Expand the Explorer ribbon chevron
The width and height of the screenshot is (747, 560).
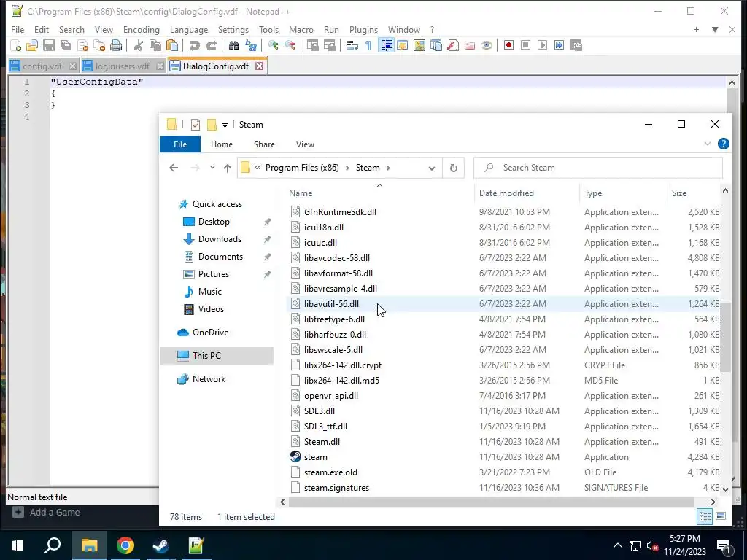pyautogui.click(x=708, y=144)
